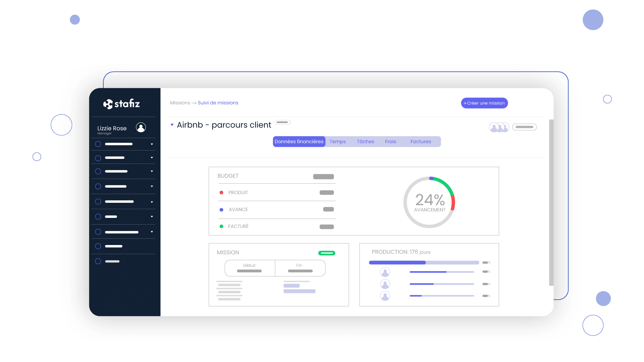Click the vertical scrollbar on the right

tap(551, 202)
